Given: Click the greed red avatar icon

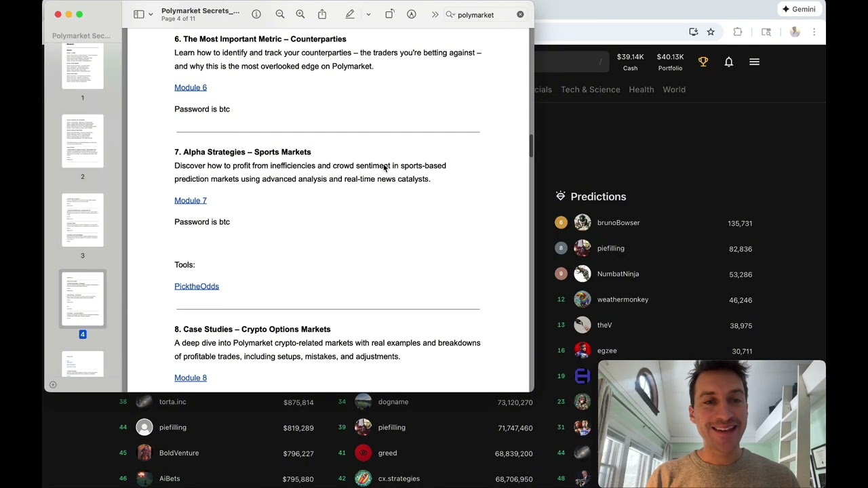Looking at the screenshot, I should click(363, 453).
